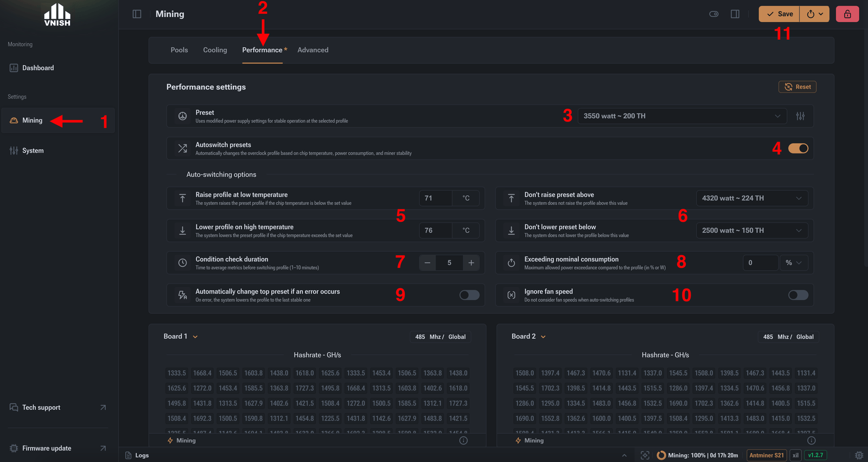Toggle the header pill switch icon
This screenshot has width=868, height=462.
714,14
